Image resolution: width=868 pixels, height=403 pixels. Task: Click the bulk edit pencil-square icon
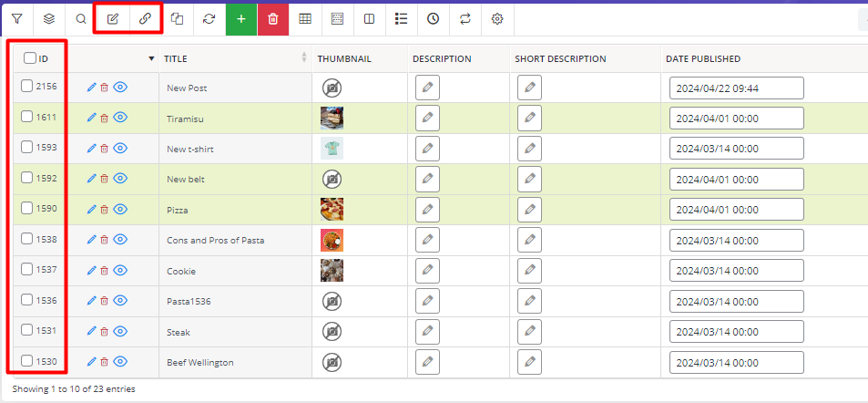pos(112,19)
